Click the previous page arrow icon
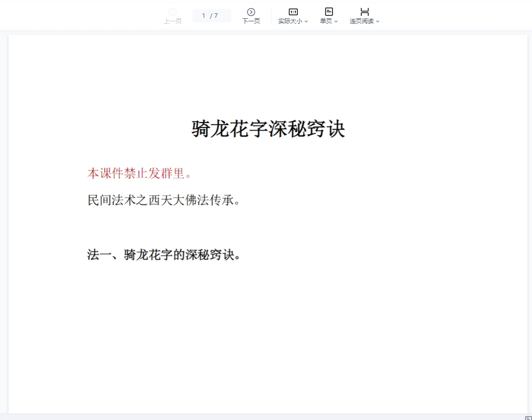 point(173,12)
